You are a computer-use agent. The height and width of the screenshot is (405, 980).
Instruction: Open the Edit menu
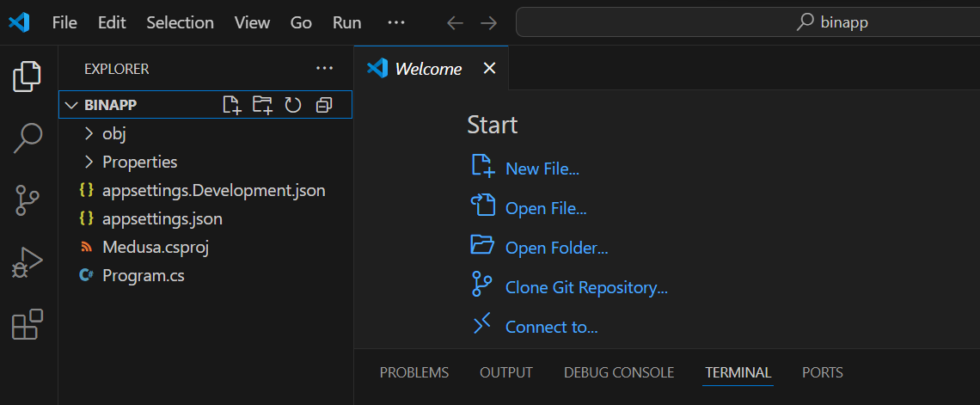click(x=112, y=23)
